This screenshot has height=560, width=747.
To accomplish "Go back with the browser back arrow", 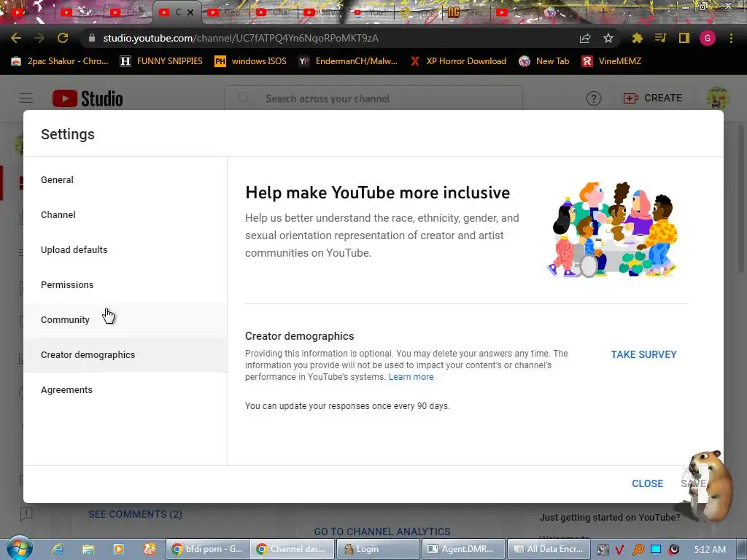I will [16, 38].
